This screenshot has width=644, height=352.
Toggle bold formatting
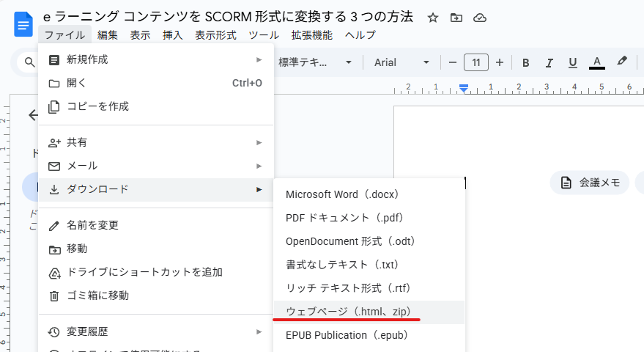click(525, 62)
